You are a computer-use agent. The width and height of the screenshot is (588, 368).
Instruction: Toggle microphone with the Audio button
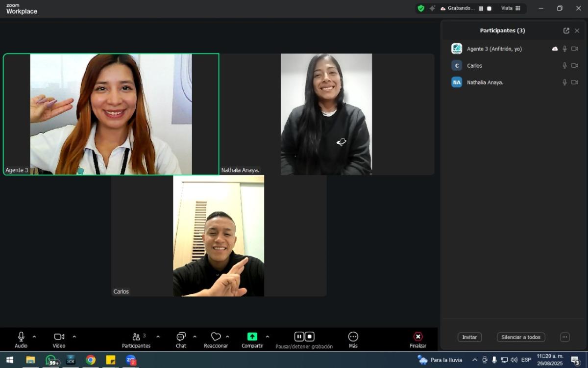point(21,337)
